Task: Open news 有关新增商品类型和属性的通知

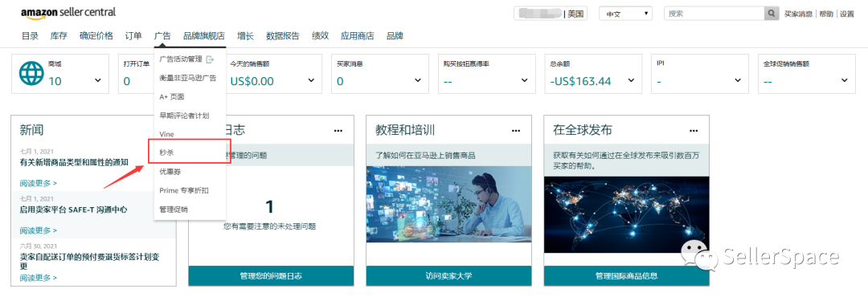Action: coord(74,162)
